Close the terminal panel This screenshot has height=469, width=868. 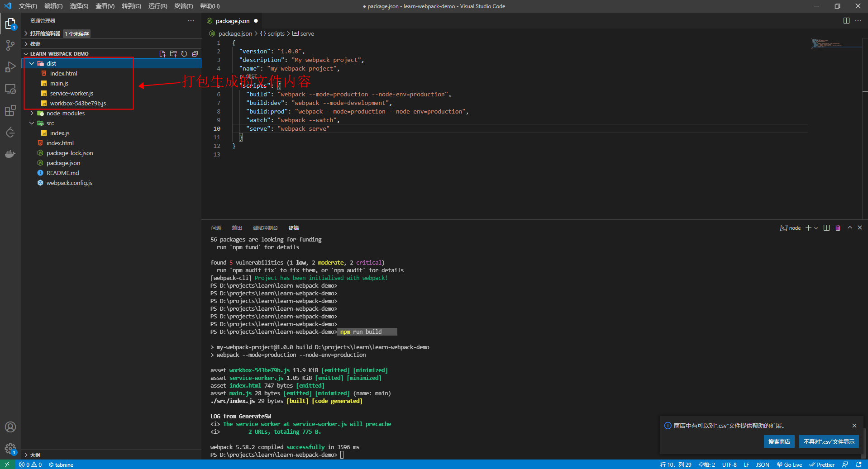(x=860, y=228)
